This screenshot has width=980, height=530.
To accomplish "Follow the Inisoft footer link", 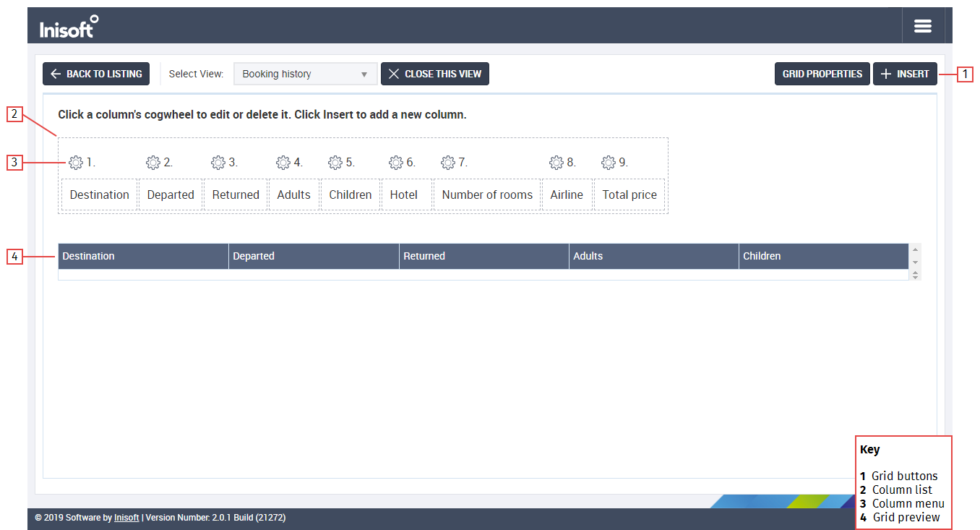I will point(126,518).
